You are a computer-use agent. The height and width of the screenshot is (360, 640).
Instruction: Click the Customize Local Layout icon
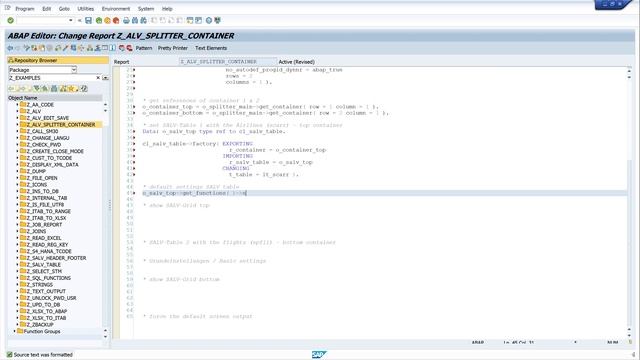(x=218, y=20)
